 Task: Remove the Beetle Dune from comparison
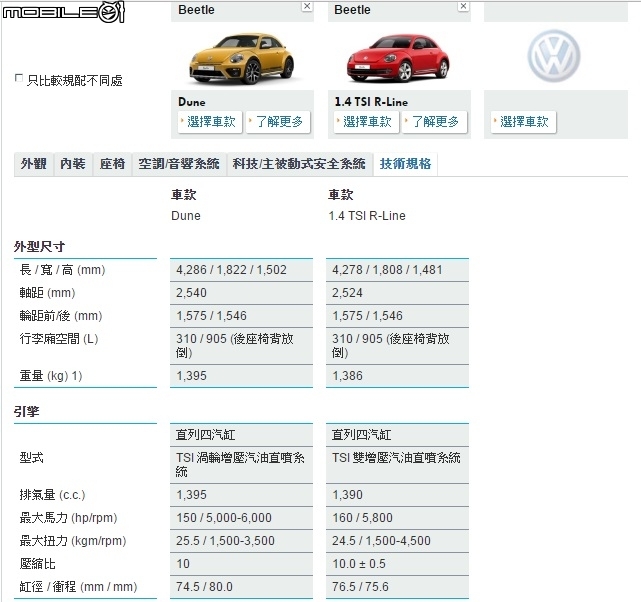307,6
